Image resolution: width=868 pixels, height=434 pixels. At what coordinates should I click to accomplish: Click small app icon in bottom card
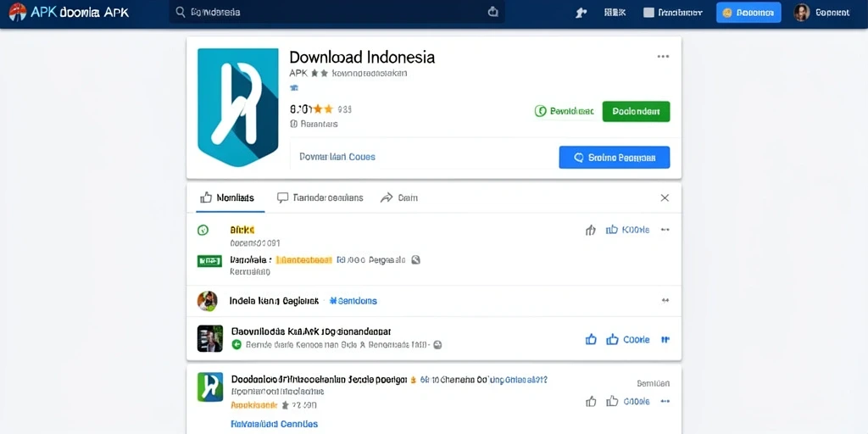(x=210, y=387)
